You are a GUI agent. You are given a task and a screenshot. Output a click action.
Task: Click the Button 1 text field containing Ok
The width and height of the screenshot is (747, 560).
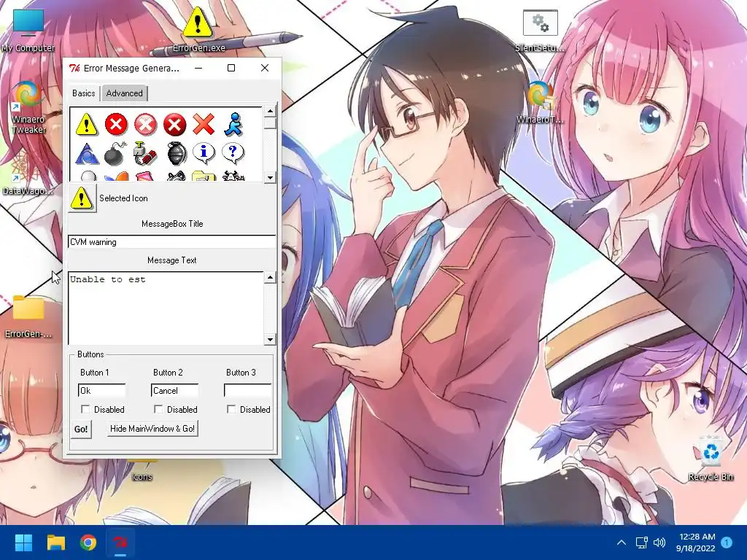(x=102, y=391)
